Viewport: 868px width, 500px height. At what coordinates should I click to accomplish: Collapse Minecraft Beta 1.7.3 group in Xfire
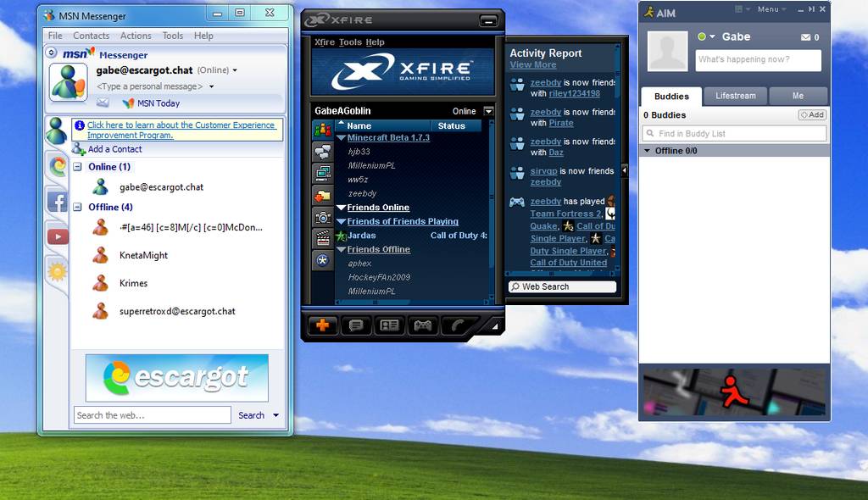pos(342,138)
